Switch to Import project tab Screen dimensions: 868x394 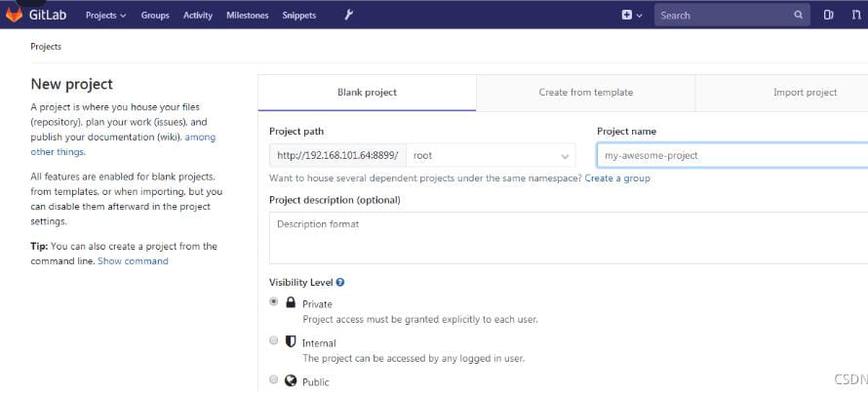(x=805, y=93)
